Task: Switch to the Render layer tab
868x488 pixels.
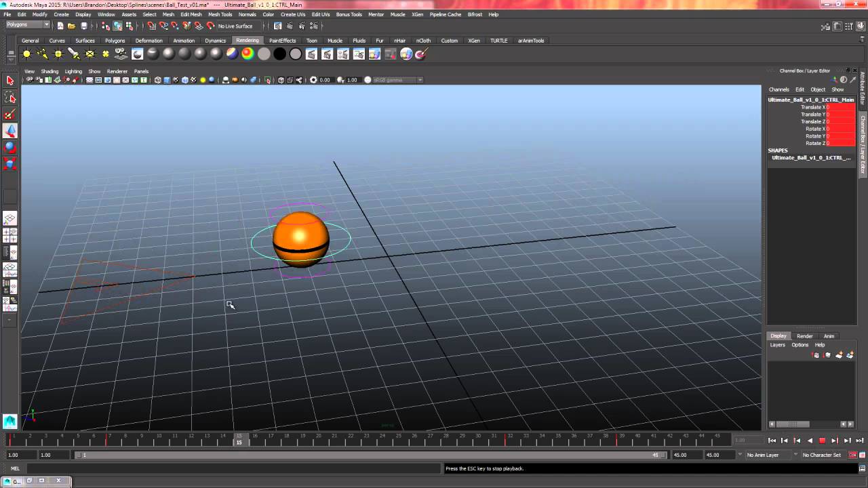Action: coord(805,336)
